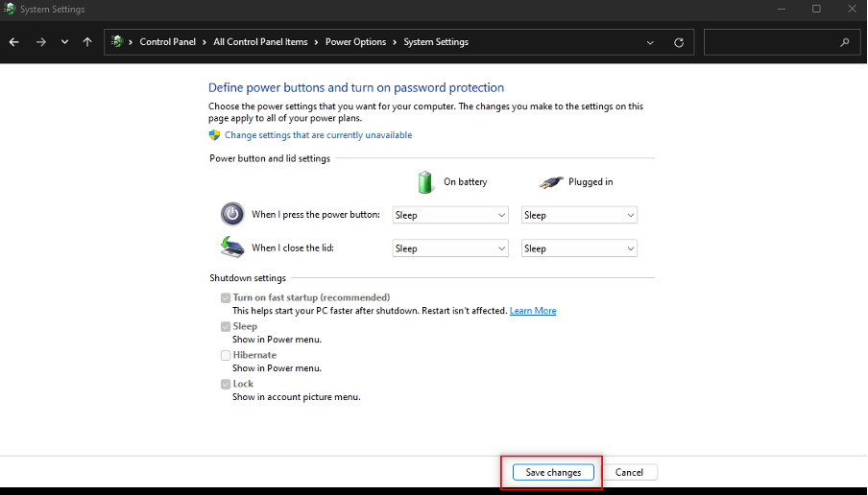The image size is (868, 495).
Task: Toggle the Sleep checkbox
Action: pyautogui.click(x=226, y=327)
